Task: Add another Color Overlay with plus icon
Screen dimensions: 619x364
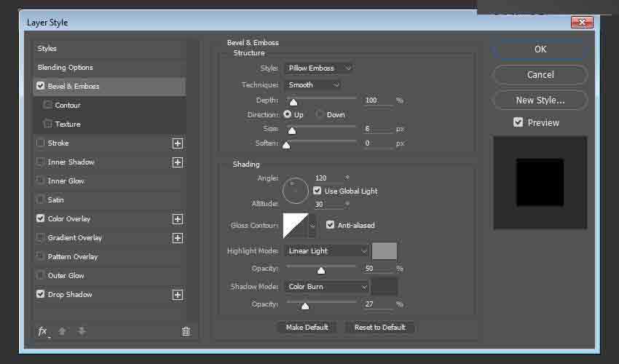Action: coord(177,219)
